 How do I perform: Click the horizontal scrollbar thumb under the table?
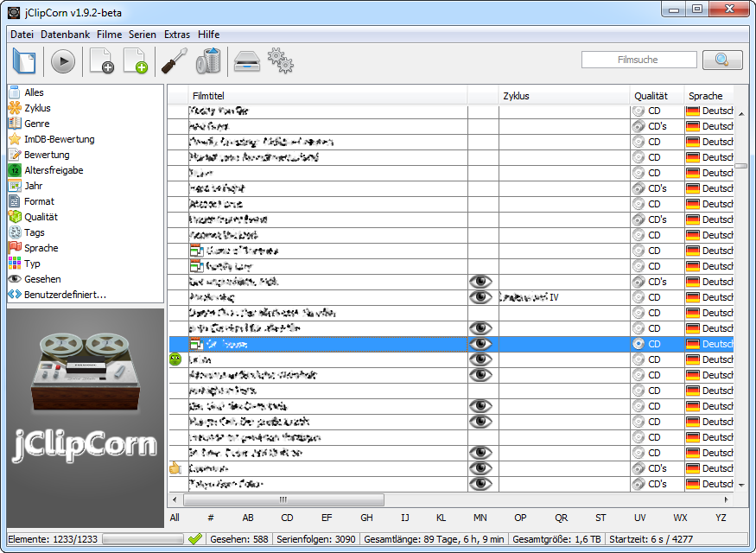click(x=283, y=499)
